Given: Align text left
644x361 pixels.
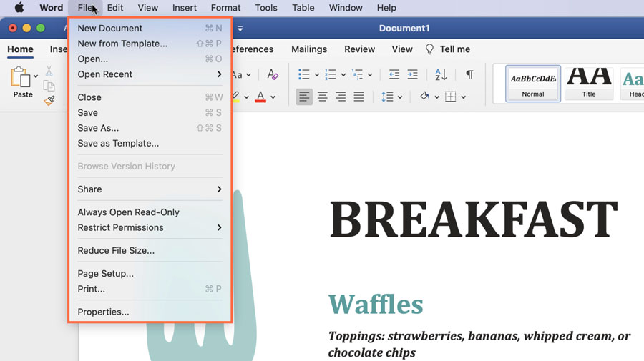Looking at the screenshot, I should tap(304, 97).
